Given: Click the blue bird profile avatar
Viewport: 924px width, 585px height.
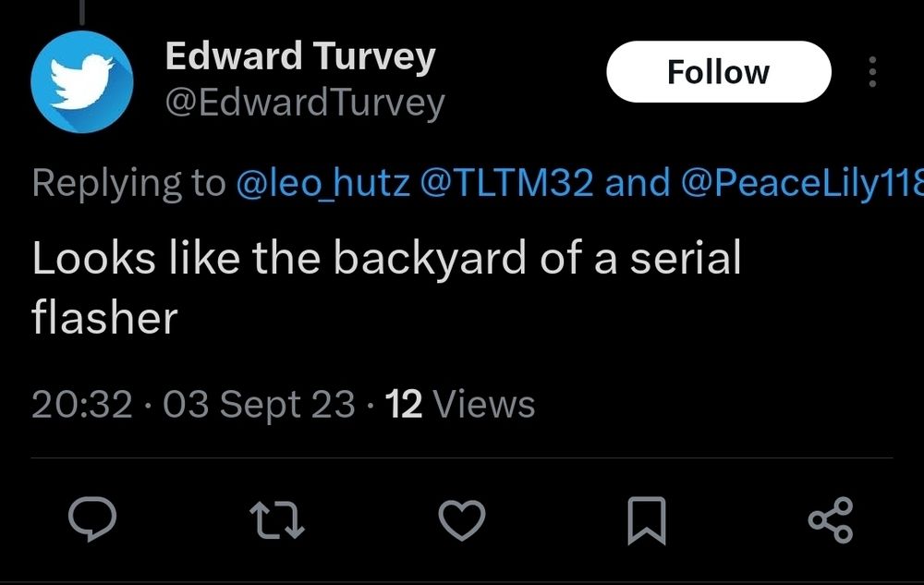Looking at the screenshot, I should click(x=81, y=80).
